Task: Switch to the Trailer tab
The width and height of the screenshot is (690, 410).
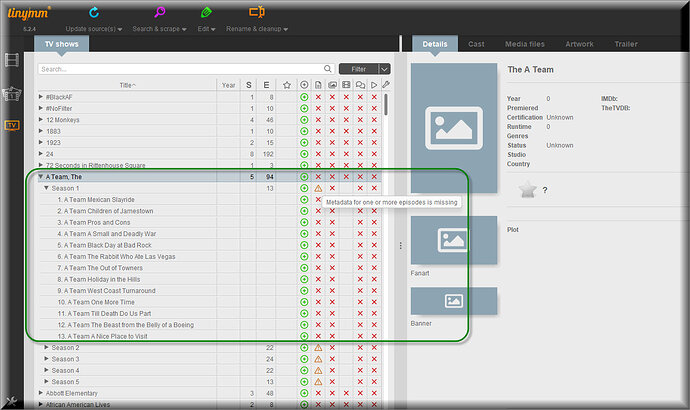Action: 626,44
